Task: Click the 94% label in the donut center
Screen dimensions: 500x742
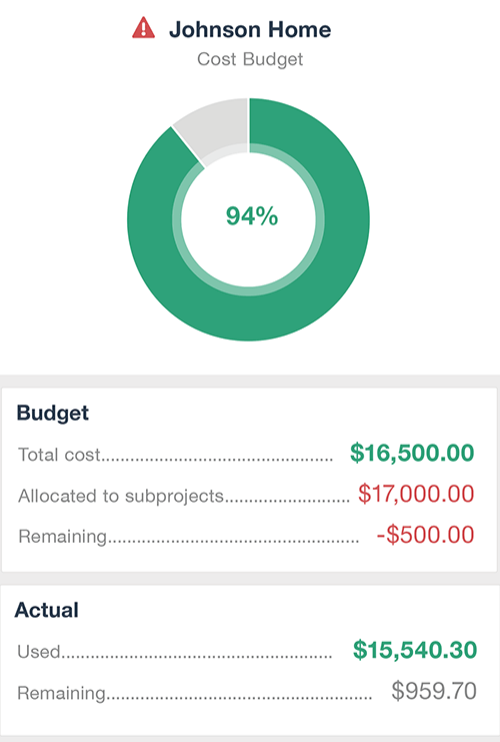Action: [252, 216]
